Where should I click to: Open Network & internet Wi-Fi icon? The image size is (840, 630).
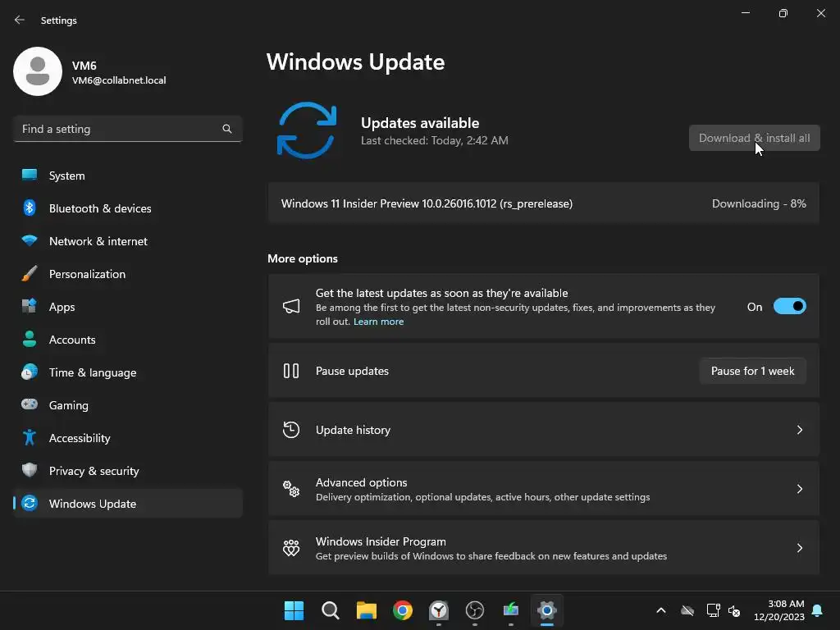coord(30,240)
